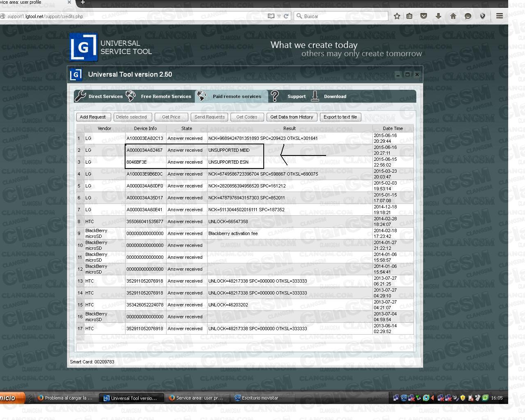Open the browser hamburger menu
This screenshot has width=525, height=420.
[x=500, y=16]
